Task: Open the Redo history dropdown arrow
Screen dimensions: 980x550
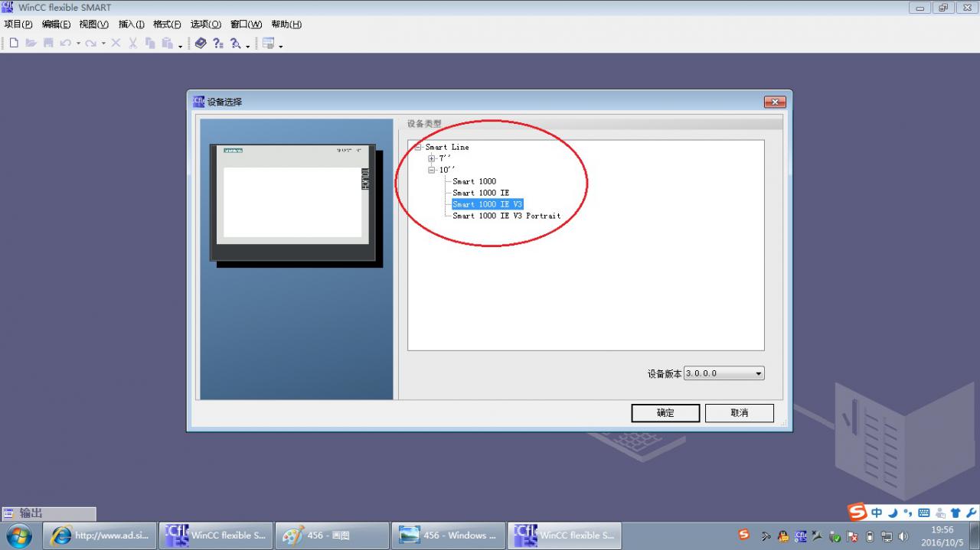Action: click(103, 43)
